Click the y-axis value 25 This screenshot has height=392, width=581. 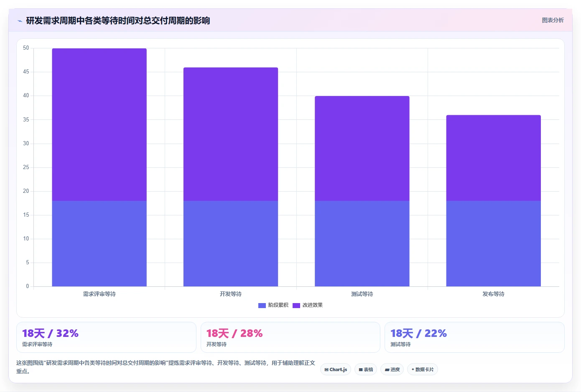[26, 167]
